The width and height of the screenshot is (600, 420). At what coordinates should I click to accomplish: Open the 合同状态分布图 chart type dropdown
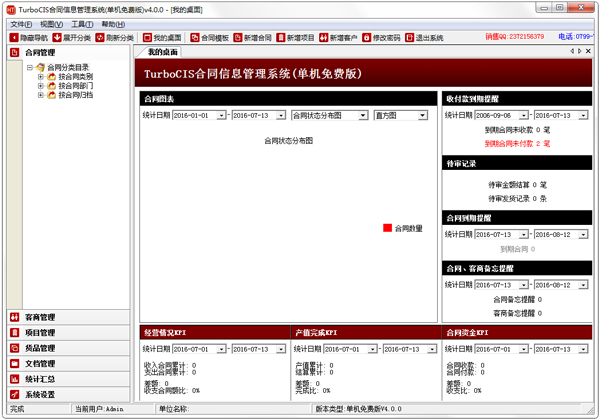tap(363, 115)
